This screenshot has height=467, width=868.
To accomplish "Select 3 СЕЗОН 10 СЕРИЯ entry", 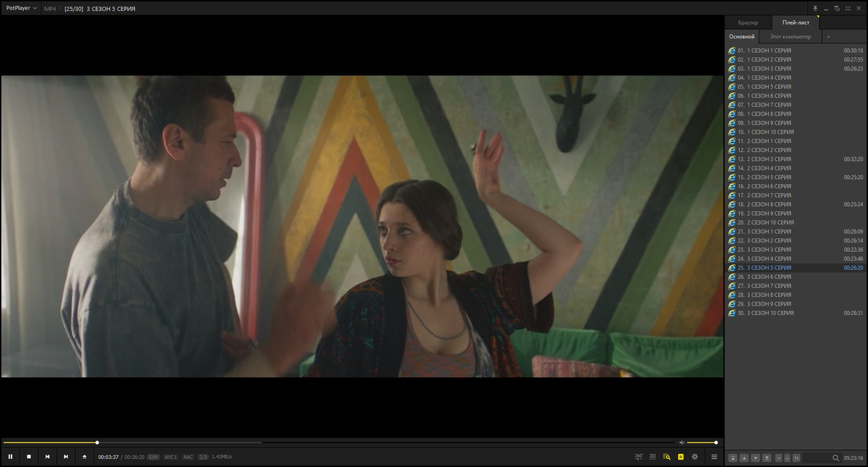I will click(x=795, y=313).
